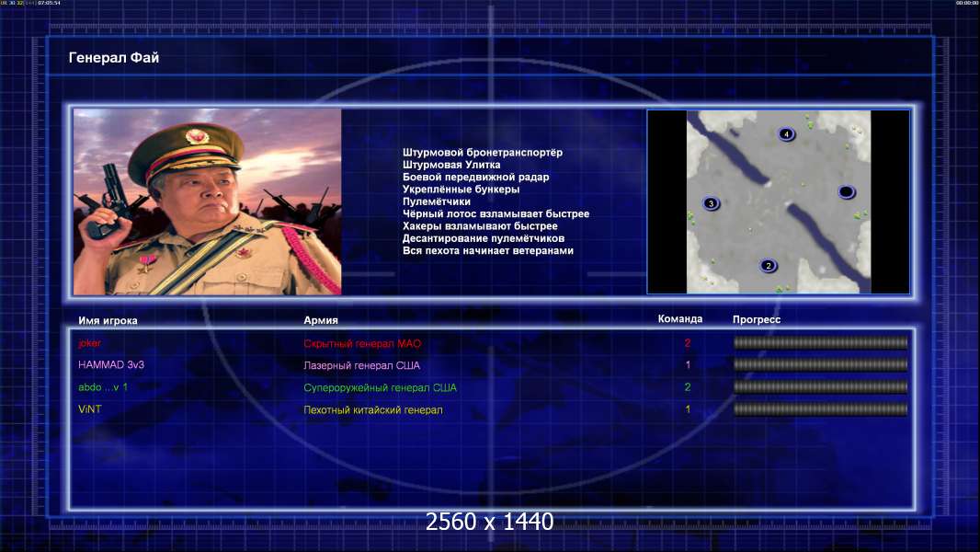Click the Команда column header

(x=680, y=319)
